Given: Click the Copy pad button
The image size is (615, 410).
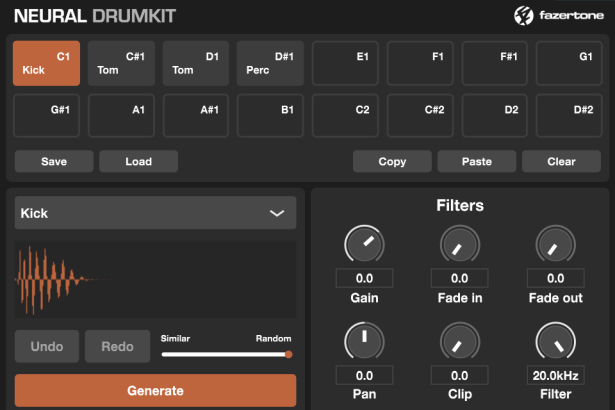Looking at the screenshot, I should coord(392,162).
